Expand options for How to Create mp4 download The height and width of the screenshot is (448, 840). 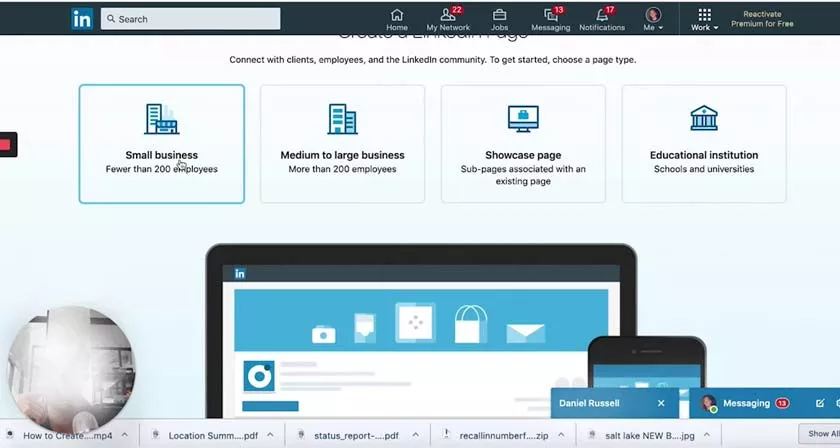coord(125,435)
